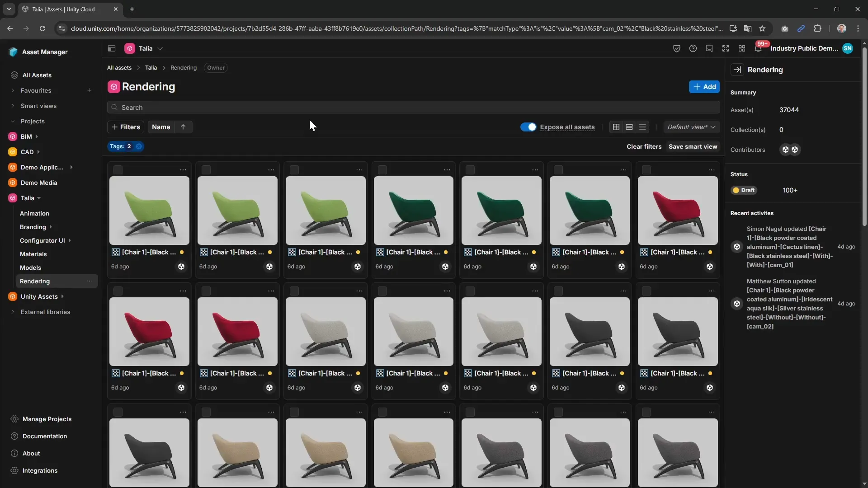
Task: Collapse the Rendering details panel
Action: pyautogui.click(x=737, y=70)
